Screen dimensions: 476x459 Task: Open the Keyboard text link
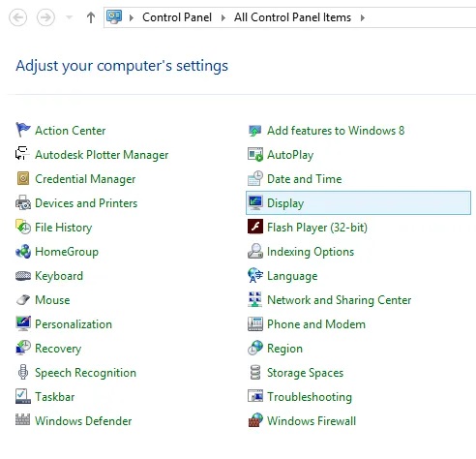[59, 276]
